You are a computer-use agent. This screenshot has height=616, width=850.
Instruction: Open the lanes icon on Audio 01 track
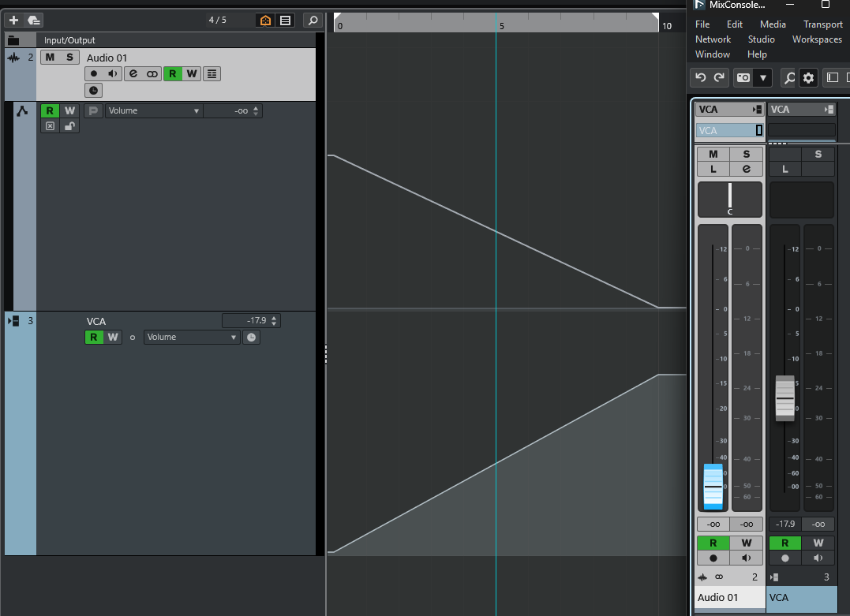tap(212, 73)
